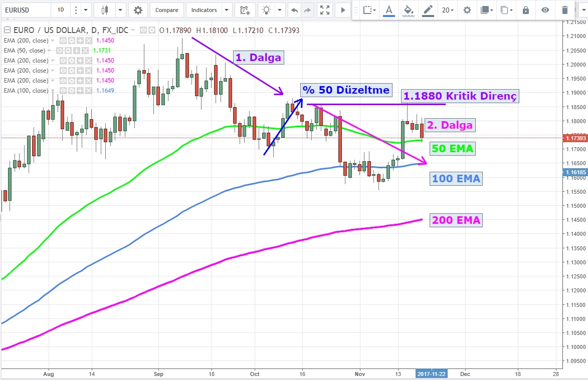Image resolution: width=588 pixels, height=380 pixels.
Task: Hide the EMA (50, close) indicator
Action: point(60,51)
